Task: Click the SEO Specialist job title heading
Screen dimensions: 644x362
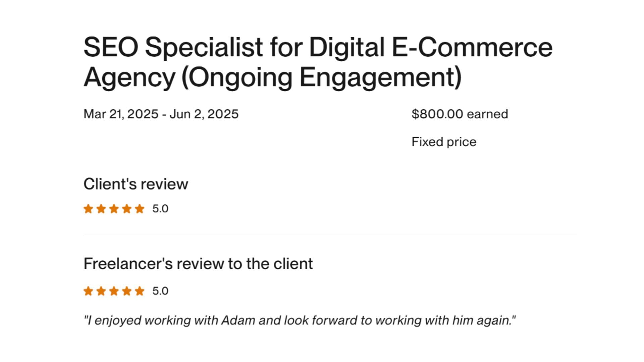Action: coord(318,62)
